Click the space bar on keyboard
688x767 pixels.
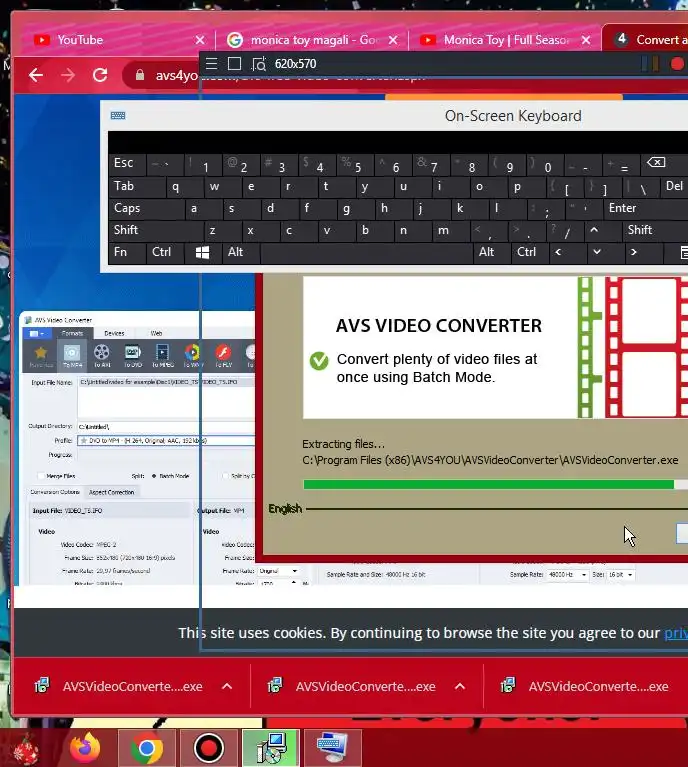point(367,252)
